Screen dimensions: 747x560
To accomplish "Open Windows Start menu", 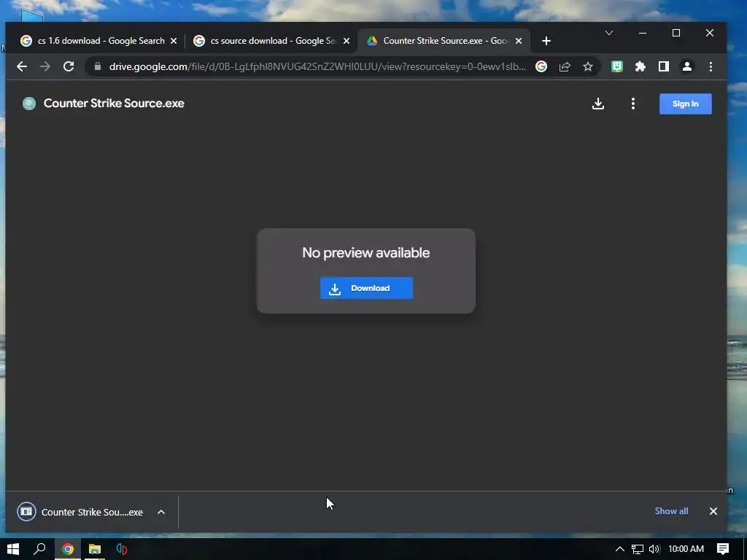I will click(13, 549).
